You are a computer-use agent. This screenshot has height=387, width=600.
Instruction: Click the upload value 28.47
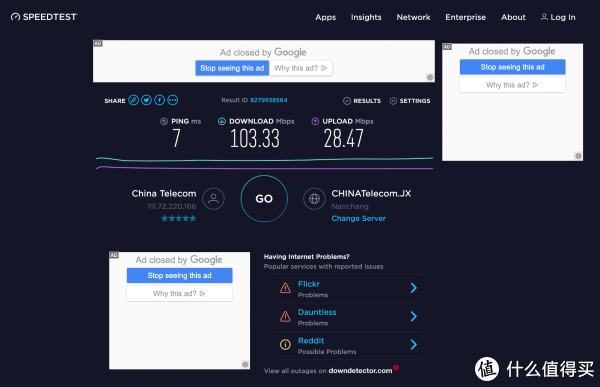coord(343,138)
